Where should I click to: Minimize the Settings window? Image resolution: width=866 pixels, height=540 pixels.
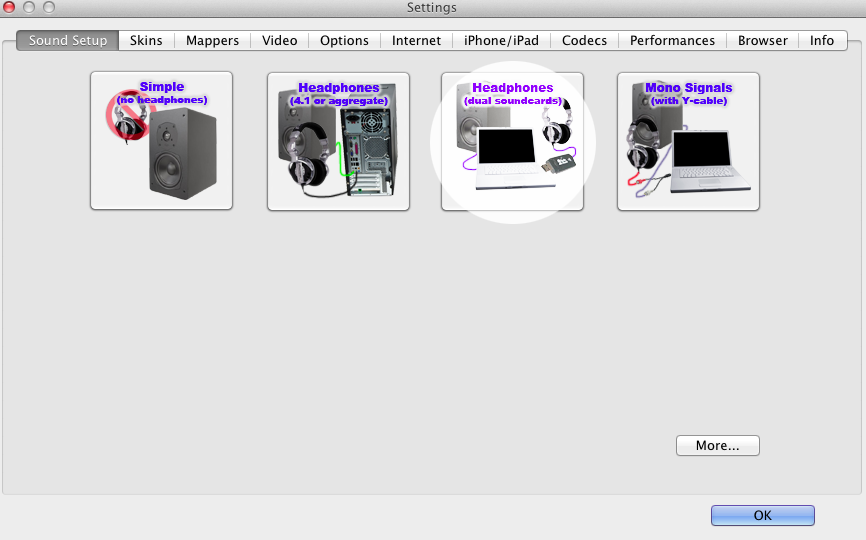coord(29,8)
